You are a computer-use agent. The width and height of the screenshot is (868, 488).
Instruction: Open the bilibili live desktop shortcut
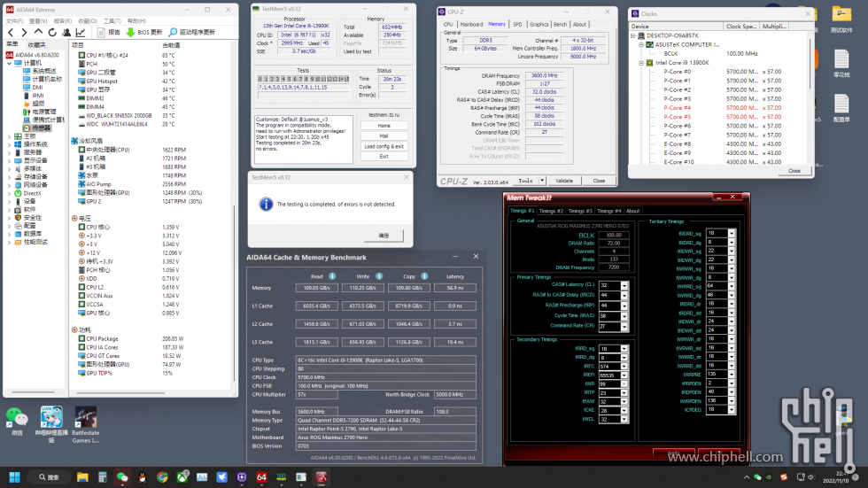pyautogui.click(x=51, y=424)
